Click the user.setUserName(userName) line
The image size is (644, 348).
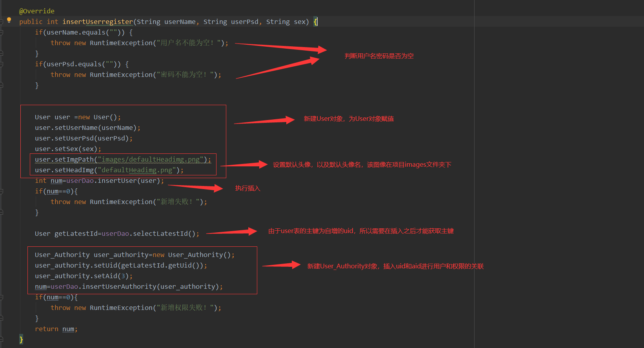87,128
